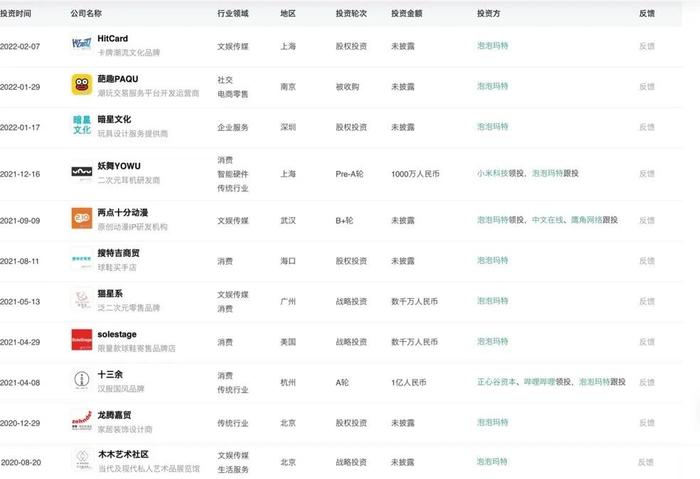
Task: Select the 1000万人民币 amount cell
Action: [415, 174]
